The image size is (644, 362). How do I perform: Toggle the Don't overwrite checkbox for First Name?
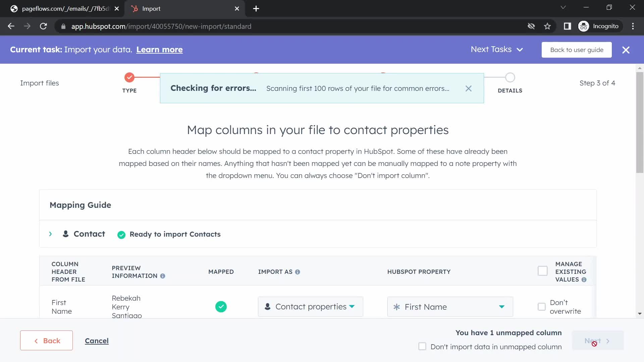(542, 306)
